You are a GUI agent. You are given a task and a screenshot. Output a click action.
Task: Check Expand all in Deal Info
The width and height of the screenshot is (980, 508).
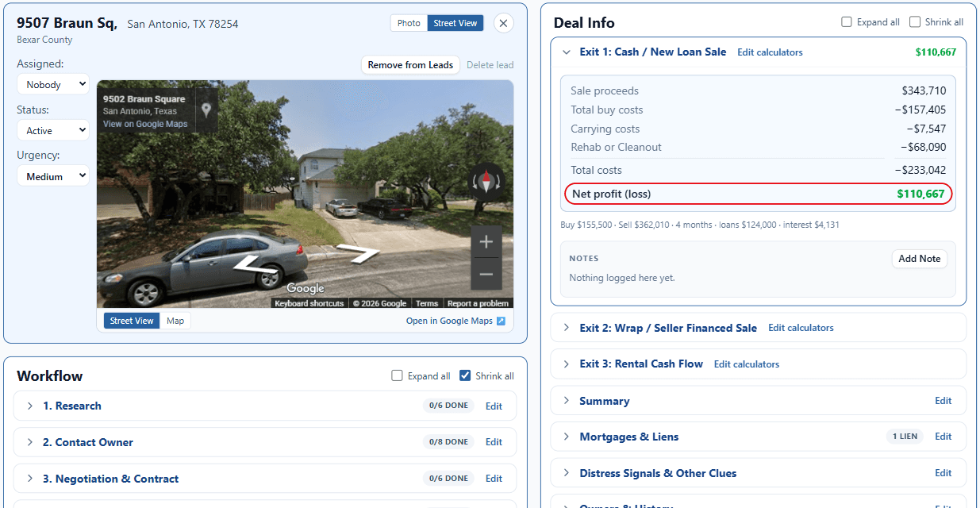click(x=847, y=22)
